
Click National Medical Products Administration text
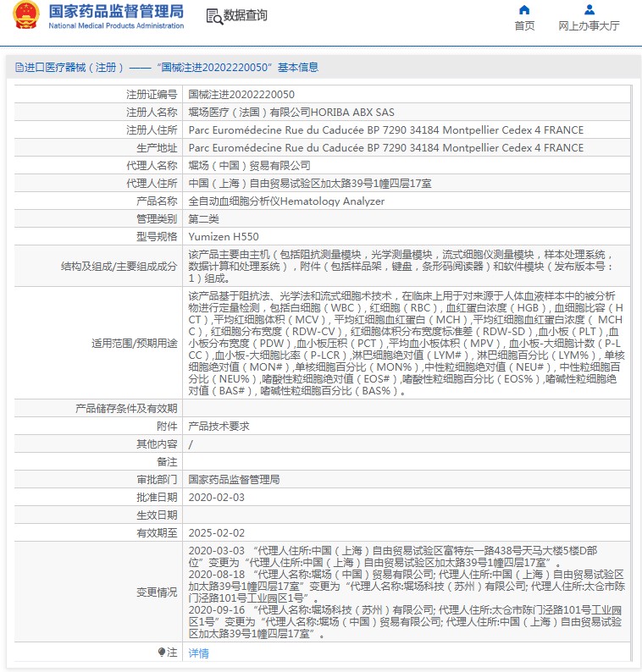coord(116,25)
